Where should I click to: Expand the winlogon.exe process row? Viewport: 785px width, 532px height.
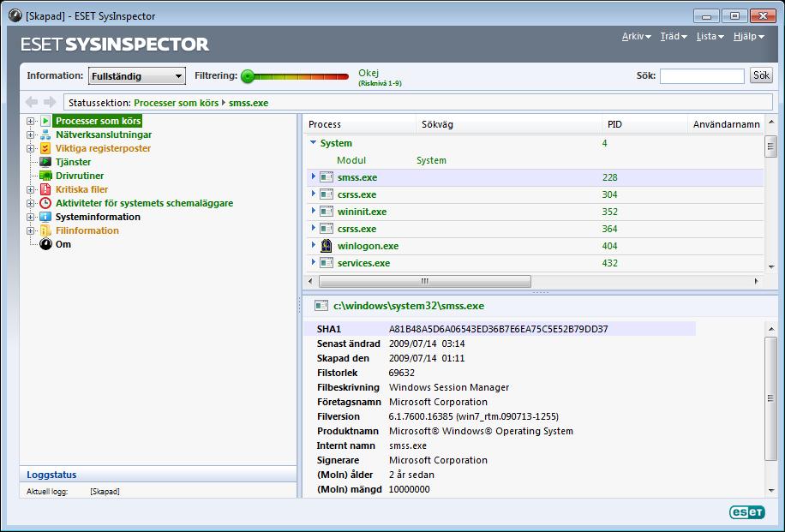point(314,245)
